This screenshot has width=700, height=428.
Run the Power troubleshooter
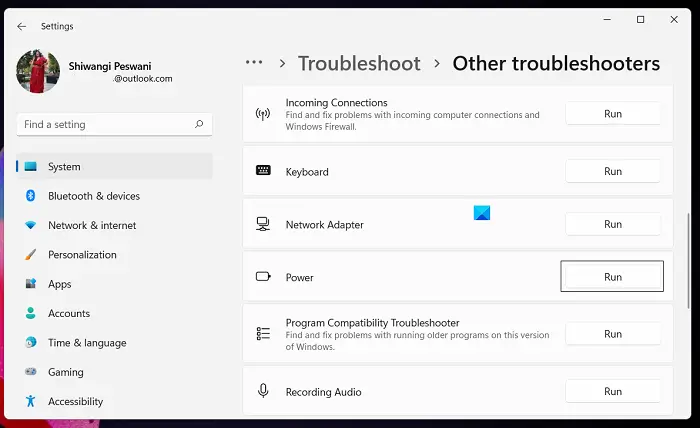tap(612, 277)
